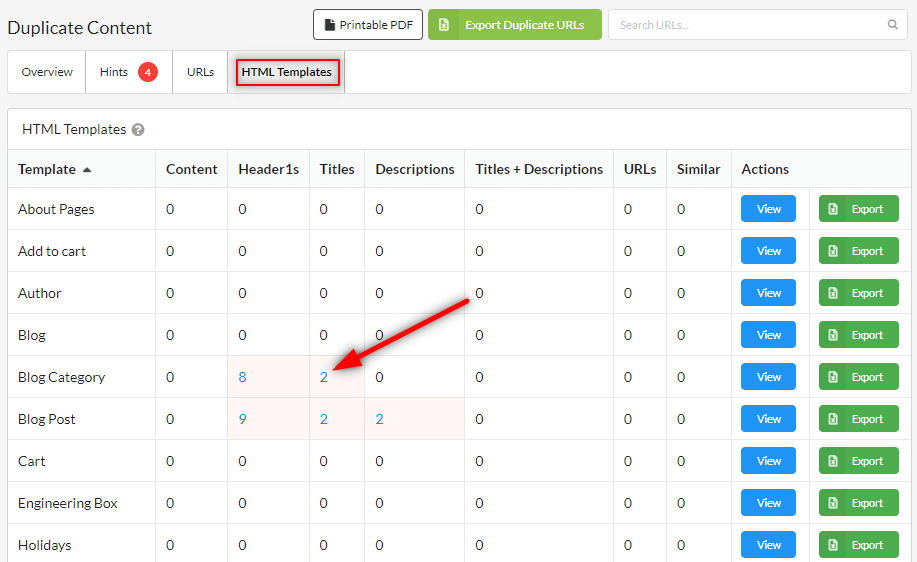Click Printable PDF button
This screenshot has height=562, width=917.
(x=367, y=25)
